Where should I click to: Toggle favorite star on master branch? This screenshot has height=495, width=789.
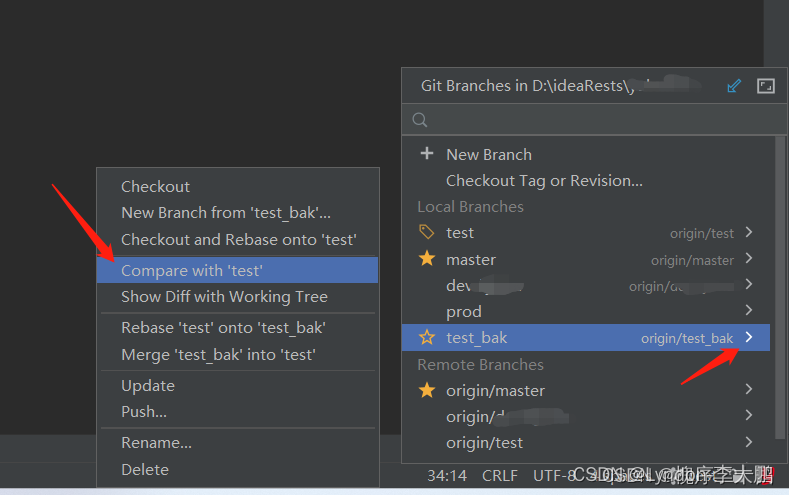click(427, 259)
